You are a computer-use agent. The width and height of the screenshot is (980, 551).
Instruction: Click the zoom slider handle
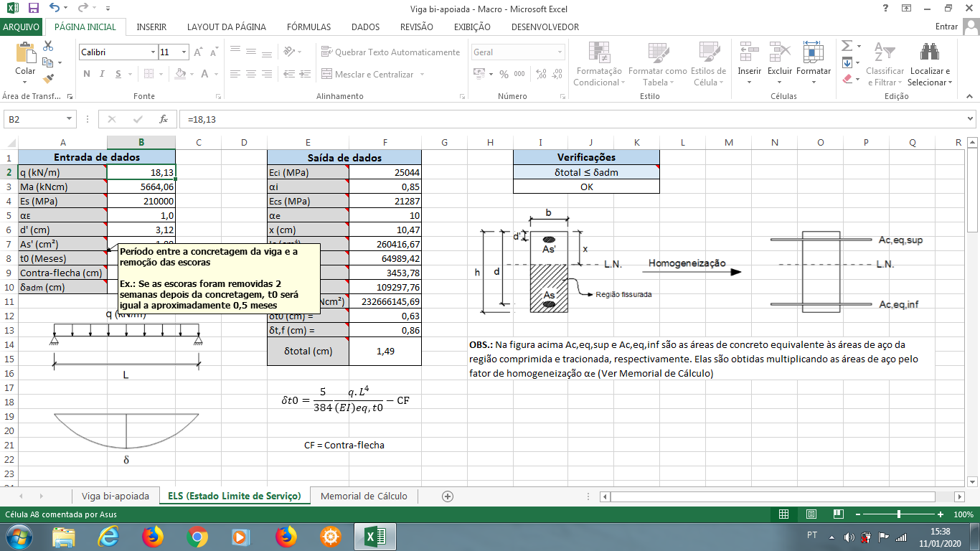point(899,514)
